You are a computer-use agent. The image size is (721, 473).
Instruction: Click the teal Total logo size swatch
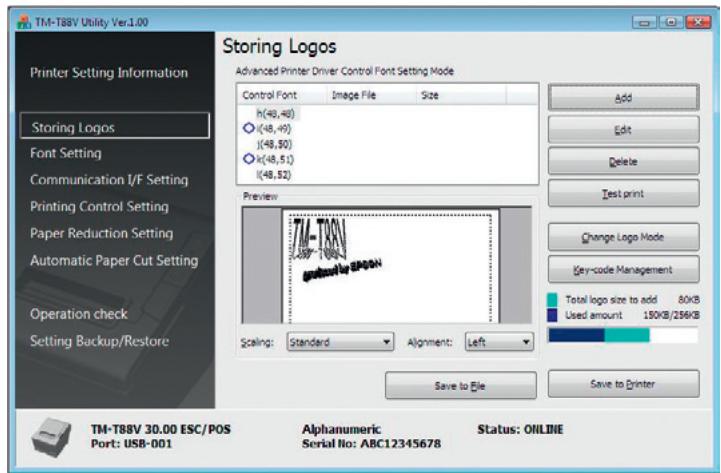click(552, 300)
